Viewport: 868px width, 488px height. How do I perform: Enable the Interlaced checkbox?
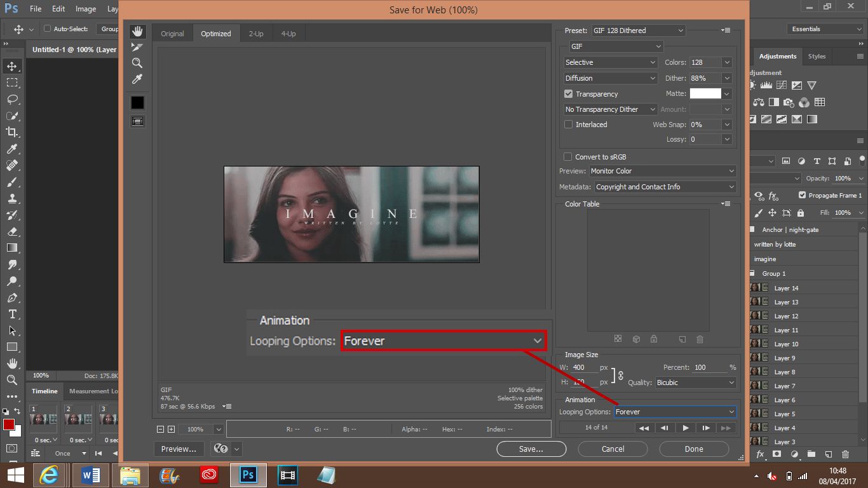pos(569,125)
